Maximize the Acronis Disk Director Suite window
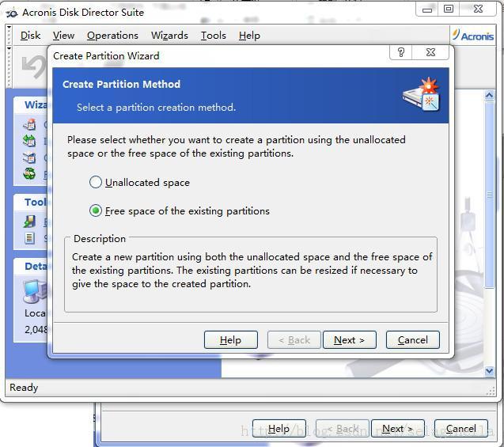Image resolution: width=504 pixels, height=447 pixels. [x=449, y=9]
